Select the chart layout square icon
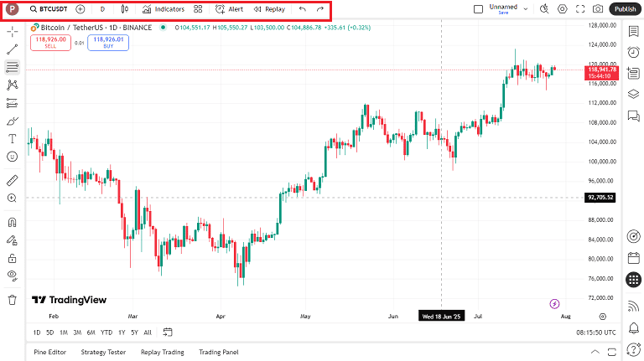 [478, 9]
